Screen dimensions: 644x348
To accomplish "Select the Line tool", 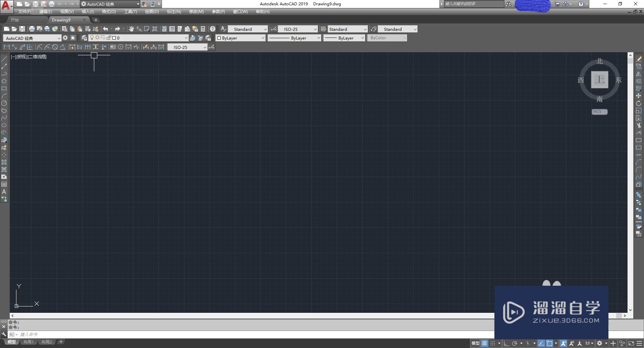I will [x=4, y=58].
